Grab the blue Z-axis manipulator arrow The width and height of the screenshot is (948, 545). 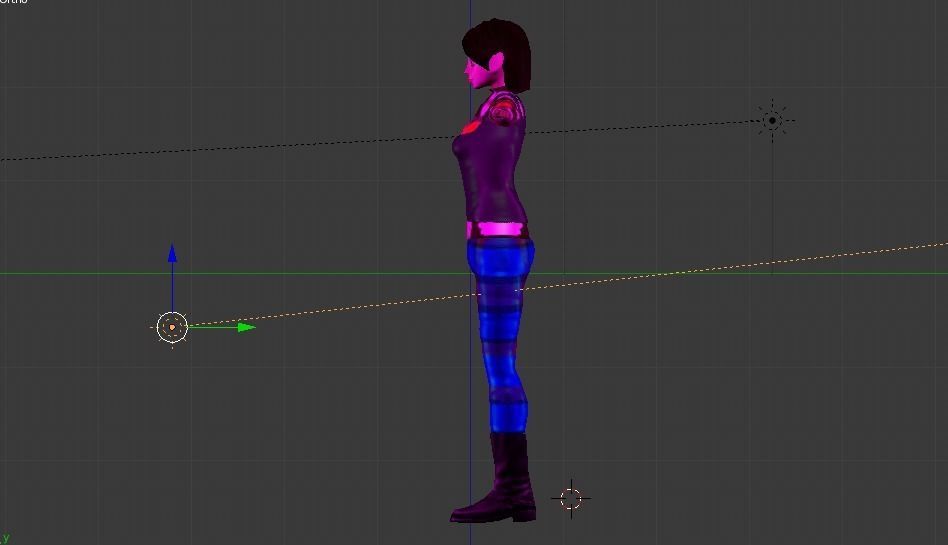(x=172, y=254)
